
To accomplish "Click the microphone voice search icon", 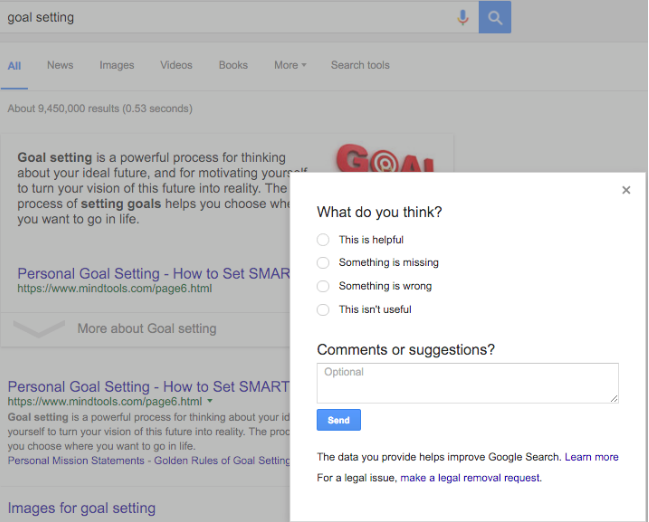I will tap(463, 17).
